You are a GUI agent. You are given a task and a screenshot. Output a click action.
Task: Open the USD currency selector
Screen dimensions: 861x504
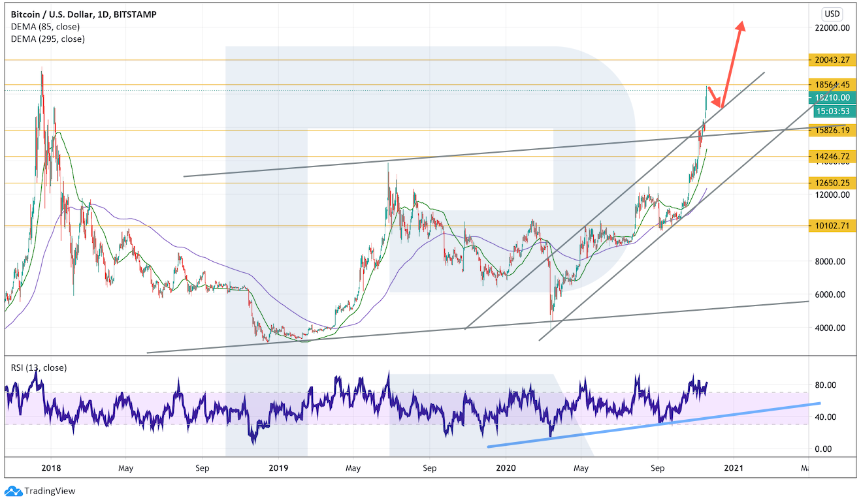pos(832,14)
